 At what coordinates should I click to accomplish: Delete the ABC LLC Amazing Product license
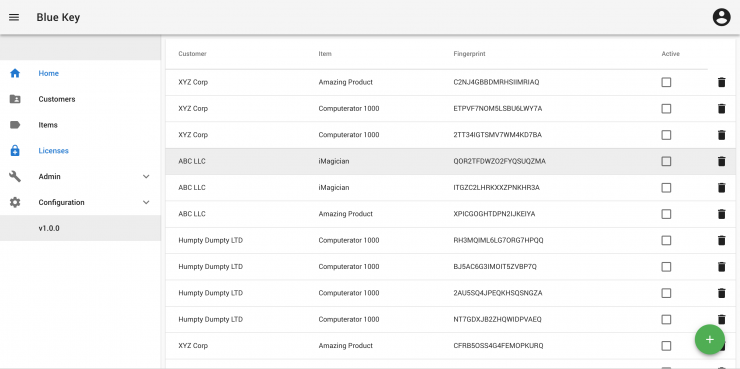coord(721,214)
